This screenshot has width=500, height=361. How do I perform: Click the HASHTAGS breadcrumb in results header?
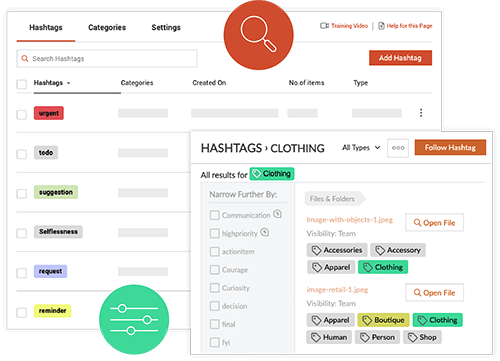pos(231,148)
